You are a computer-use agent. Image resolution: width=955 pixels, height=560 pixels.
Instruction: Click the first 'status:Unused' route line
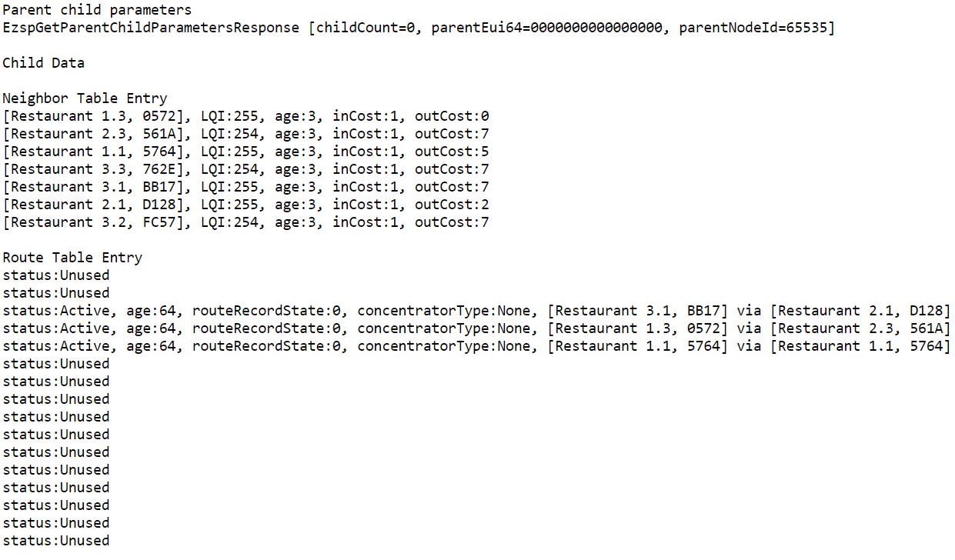point(56,275)
